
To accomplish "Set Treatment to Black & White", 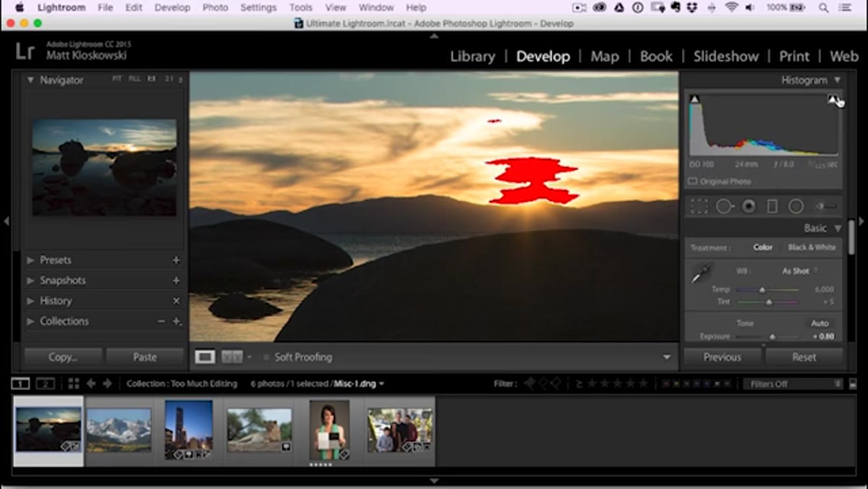I will (x=812, y=247).
